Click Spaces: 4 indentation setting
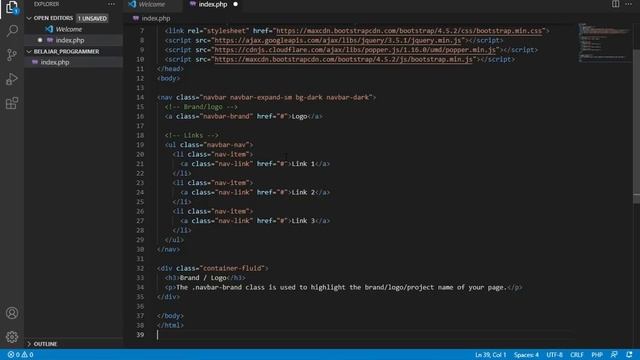 tap(526, 355)
